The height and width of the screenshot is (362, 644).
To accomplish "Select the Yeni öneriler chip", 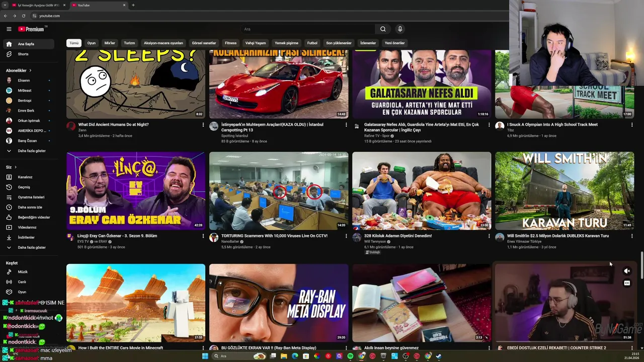I will click(x=394, y=43).
